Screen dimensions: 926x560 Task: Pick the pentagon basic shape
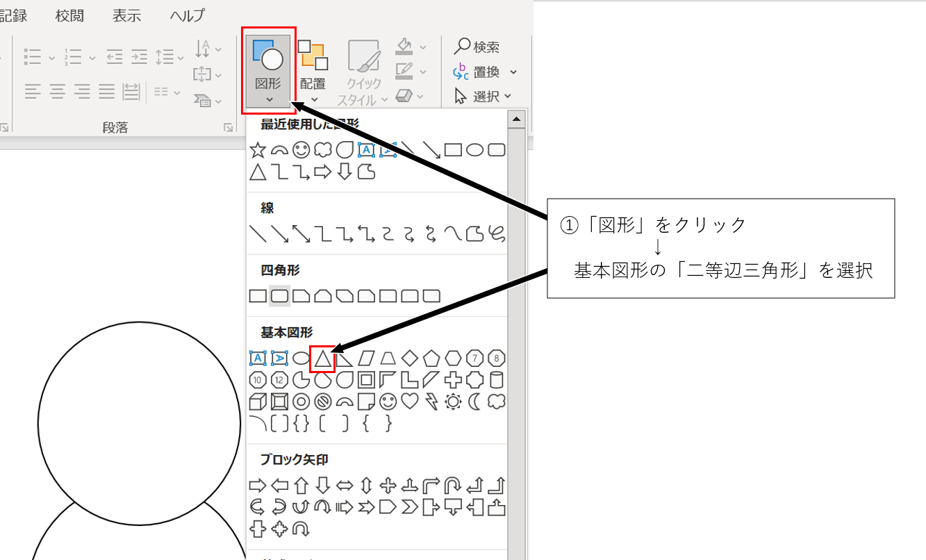click(431, 359)
